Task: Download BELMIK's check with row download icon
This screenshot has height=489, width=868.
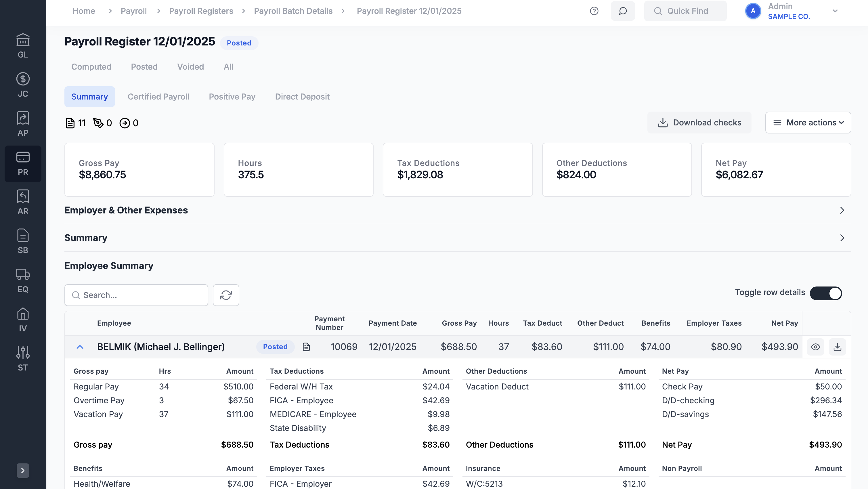Action: click(x=837, y=347)
